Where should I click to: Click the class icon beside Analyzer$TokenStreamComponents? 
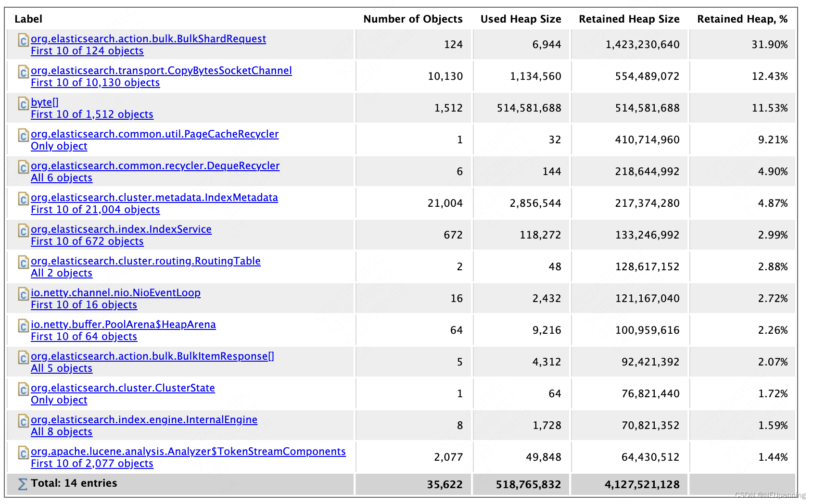[23, 453]
